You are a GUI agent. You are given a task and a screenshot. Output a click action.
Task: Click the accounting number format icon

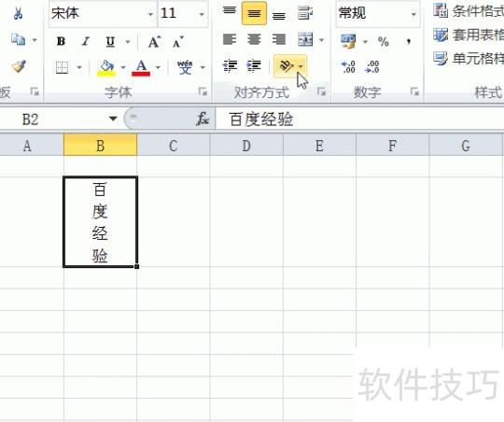[x=348, y=41]
